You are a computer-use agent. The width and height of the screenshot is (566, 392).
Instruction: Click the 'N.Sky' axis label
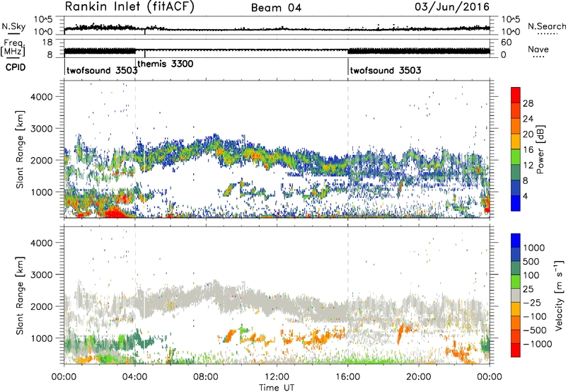pyautogui.click(x=13, y=27)
